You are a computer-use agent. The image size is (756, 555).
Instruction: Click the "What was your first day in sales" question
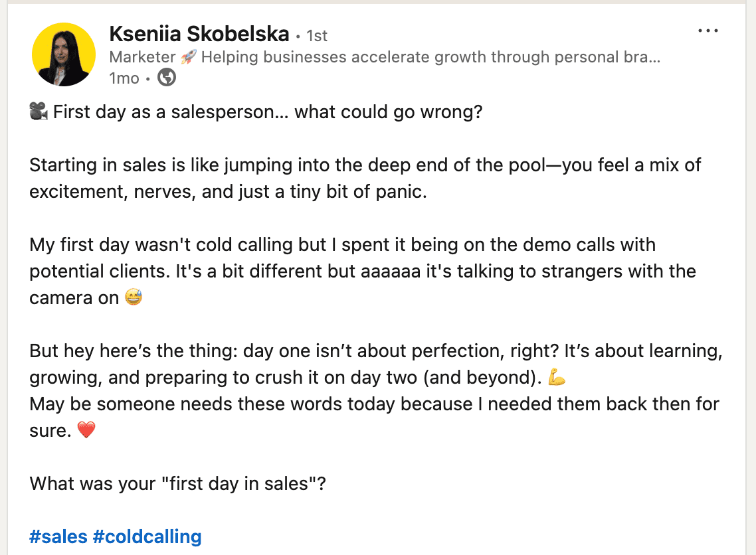(x=177, y=483)
